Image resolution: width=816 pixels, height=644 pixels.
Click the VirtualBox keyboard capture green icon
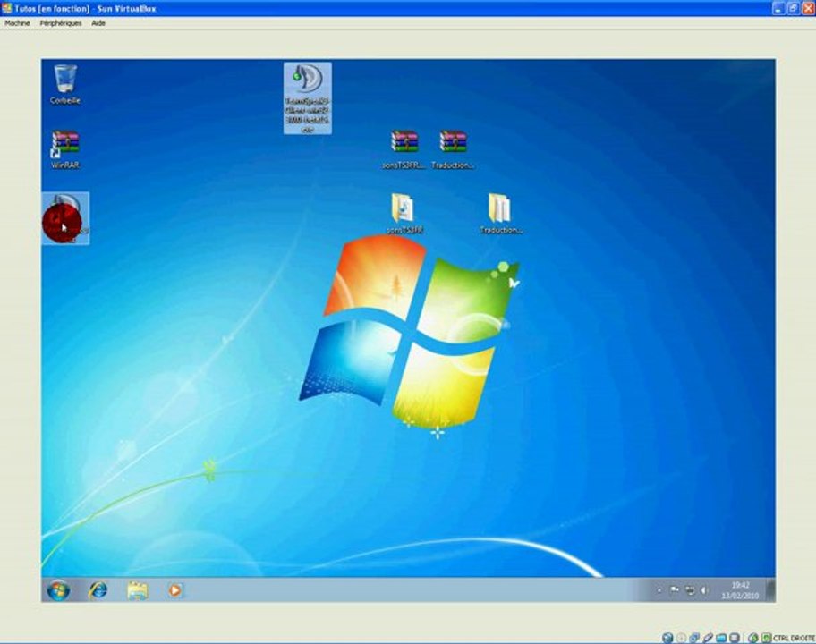(x=767, y=638)
